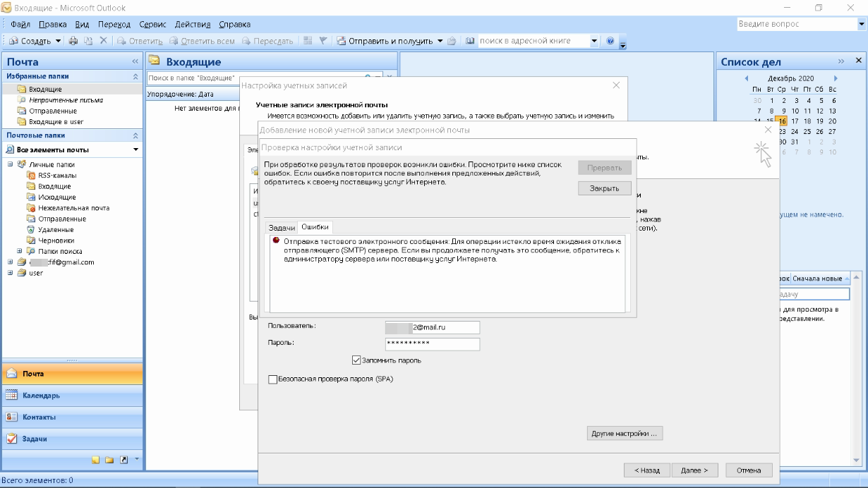The width and height of the screenshot is (868, 488).
Task: Click the Help question mark icon
Action: coord(610,41)
